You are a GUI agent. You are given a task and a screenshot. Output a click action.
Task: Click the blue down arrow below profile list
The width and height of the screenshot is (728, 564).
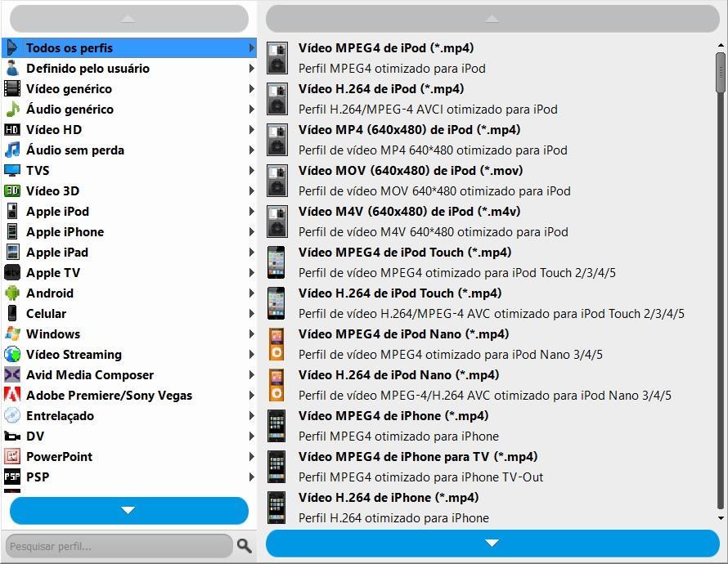point(492,543)
